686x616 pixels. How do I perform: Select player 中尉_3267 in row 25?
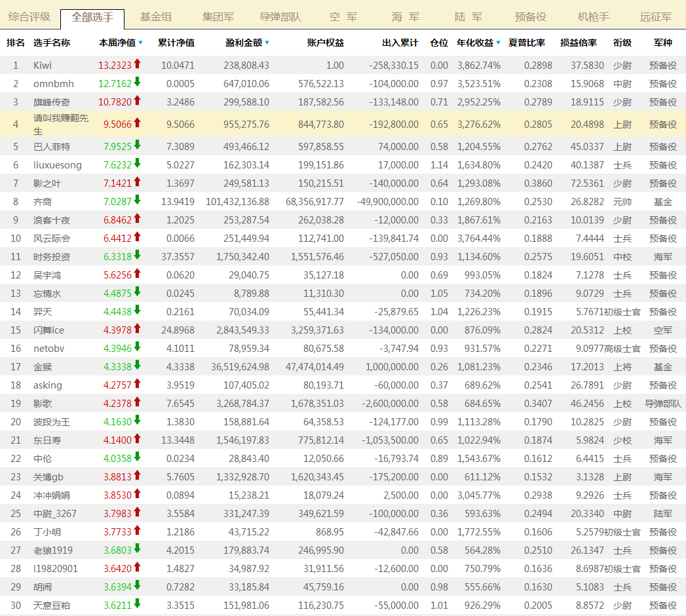55,514
